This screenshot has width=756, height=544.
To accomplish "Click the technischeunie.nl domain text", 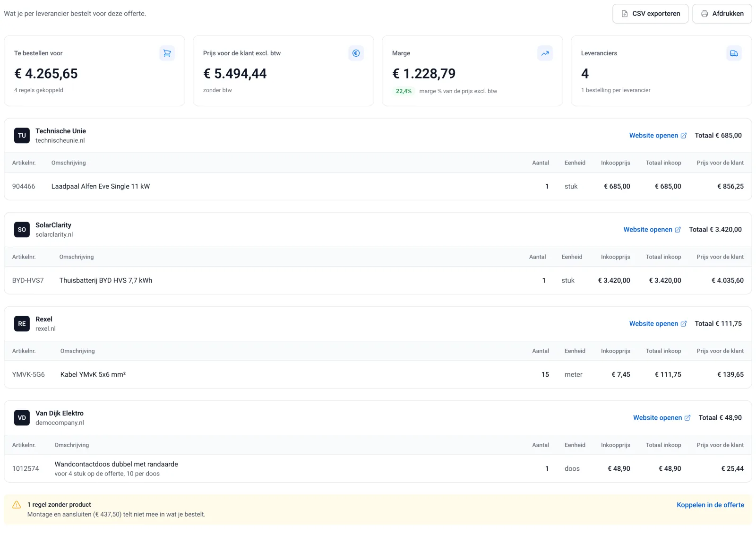I will pyautogui.click(x=60, y=140).
